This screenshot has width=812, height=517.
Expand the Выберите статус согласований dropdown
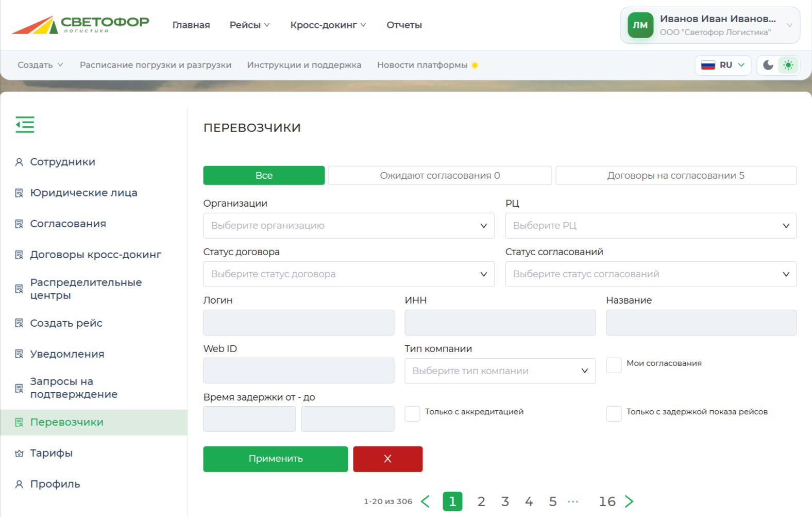click(651, 274)
